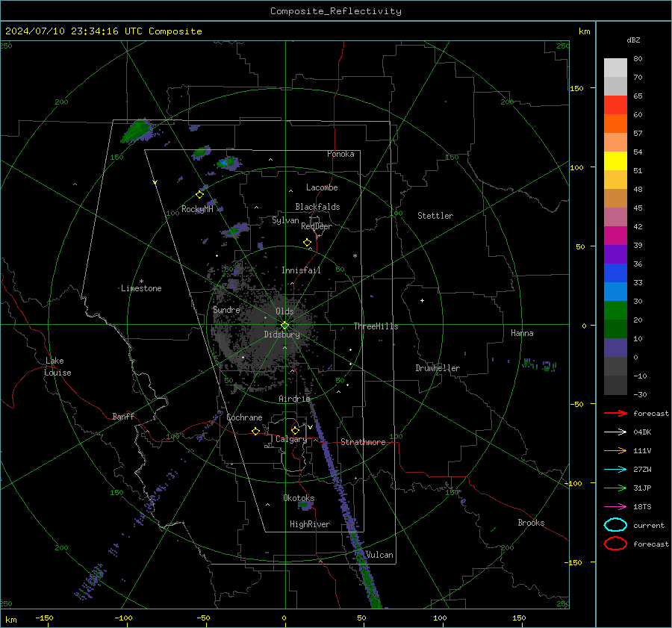
Task: Select the slate purple 0-10 dBZ swatch
Action: click(615, 348)
